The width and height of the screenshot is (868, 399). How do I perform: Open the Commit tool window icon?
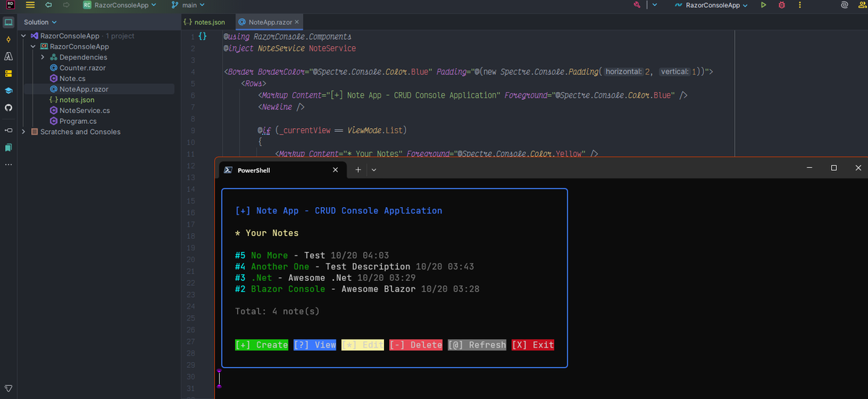pyautogui.click(x=9, y=39)
